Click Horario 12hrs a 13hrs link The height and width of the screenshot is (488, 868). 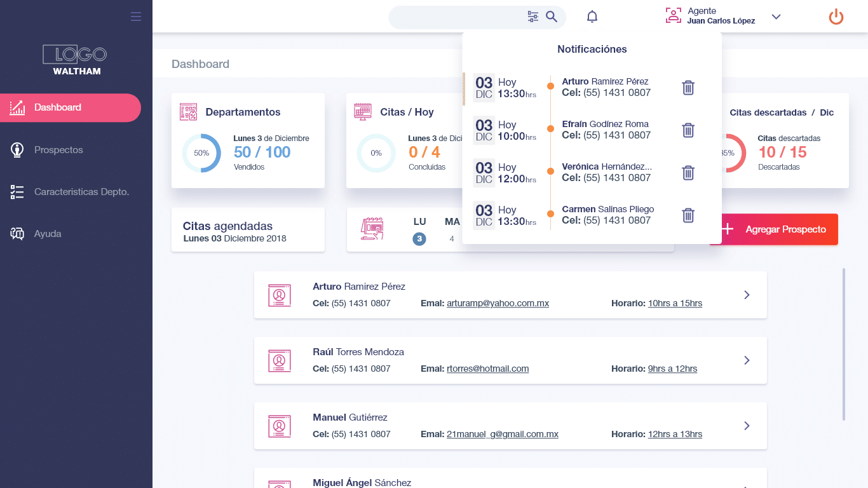(x=675, y=435)
